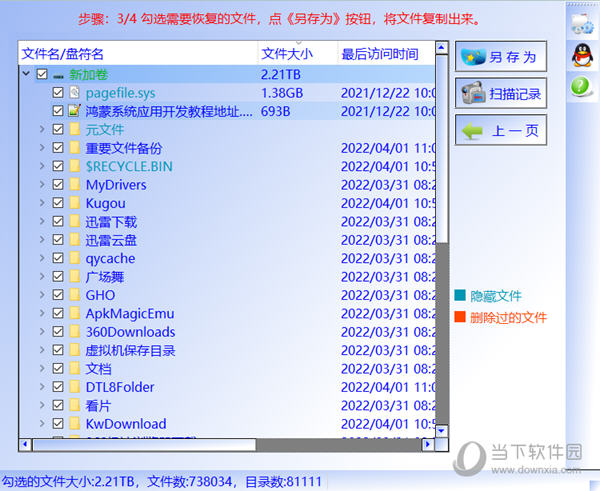Click the folder icon next to KwDownload
The height and width of the screenshot is (491, 600).
pos(74,423)
